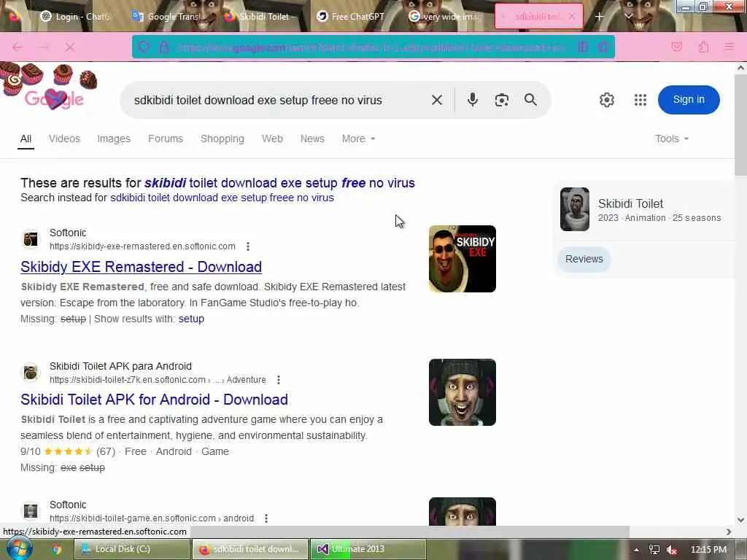Click the 12:15 PM taskbar clock

tap(708, 550)
